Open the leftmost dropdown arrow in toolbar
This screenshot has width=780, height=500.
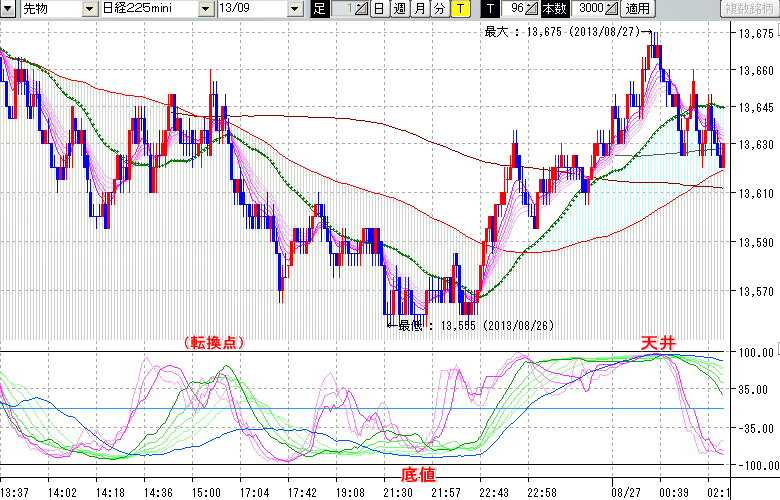click(x=9, y=9)
